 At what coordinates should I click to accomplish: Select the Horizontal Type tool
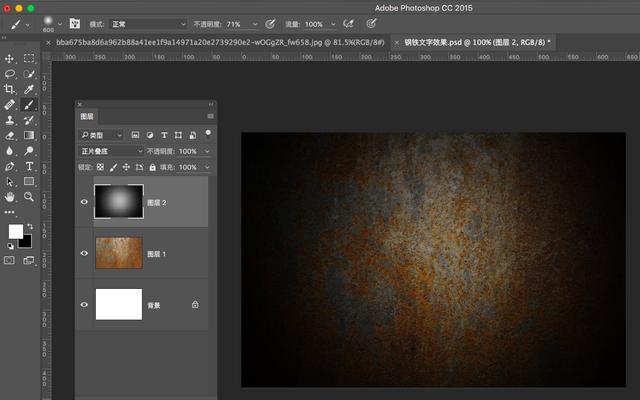point(29,166)
